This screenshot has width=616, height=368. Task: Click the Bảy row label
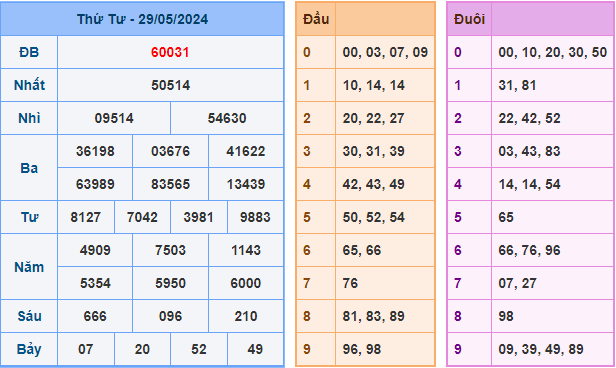pos(29,349)
